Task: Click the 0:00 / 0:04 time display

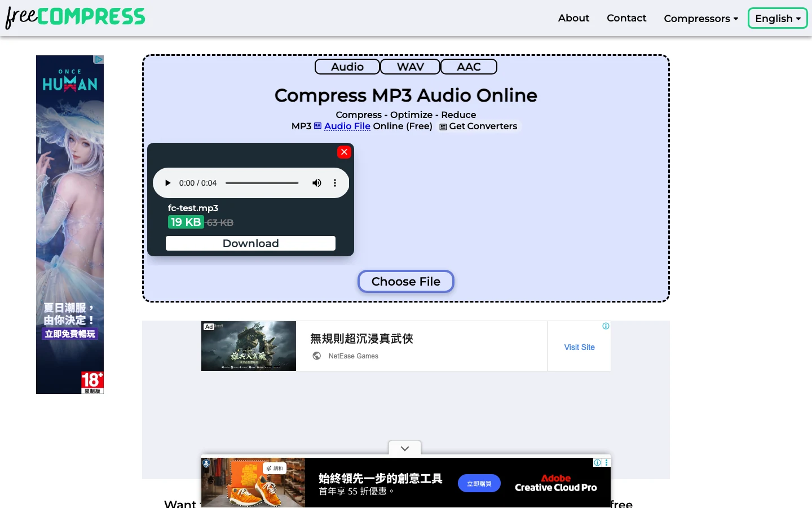Action: click(x=198, y=183)
